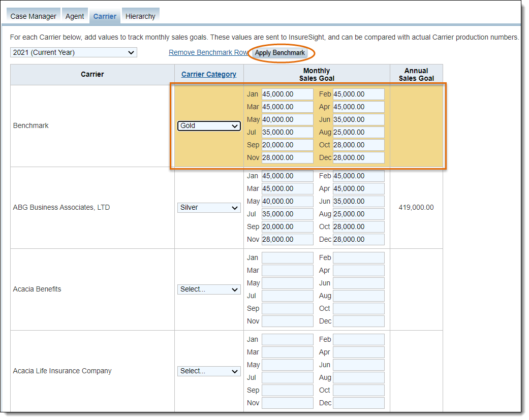Open the 2021 (Current Year) dropdown
This screenshot has width=529, height=420.
click(74, 52)
